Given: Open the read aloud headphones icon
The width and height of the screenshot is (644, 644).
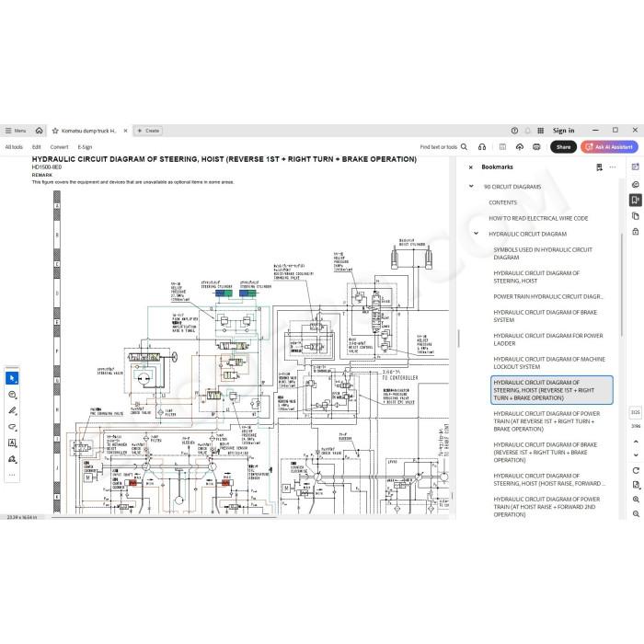Looking at the screenshot, I should click(x=482, y=146).
